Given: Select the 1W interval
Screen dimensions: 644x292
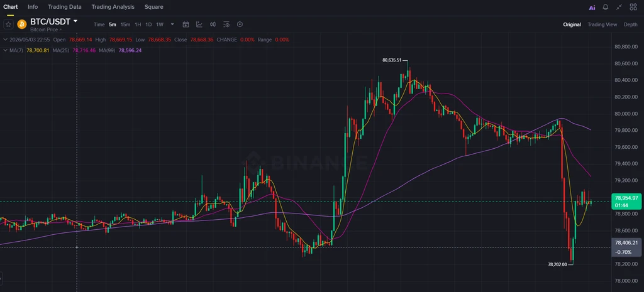Looking at the screenshot, I should tap(160, 24).
